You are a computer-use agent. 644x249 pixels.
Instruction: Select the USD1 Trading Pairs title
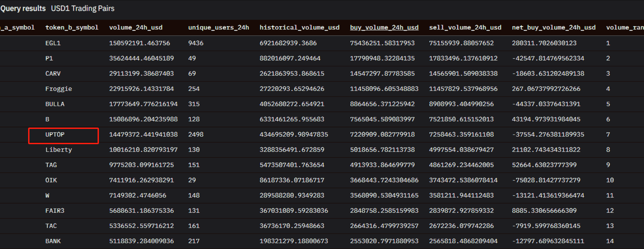(x=83, y=8)
